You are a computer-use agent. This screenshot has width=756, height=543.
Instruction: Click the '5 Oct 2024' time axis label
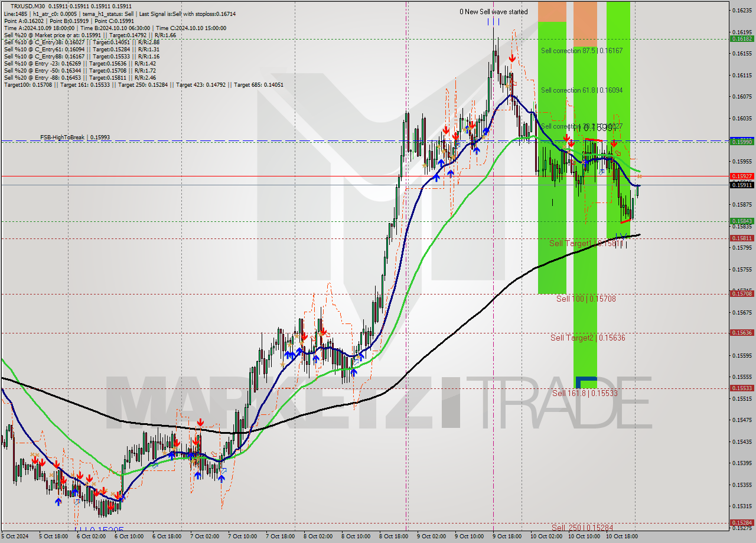14,537
